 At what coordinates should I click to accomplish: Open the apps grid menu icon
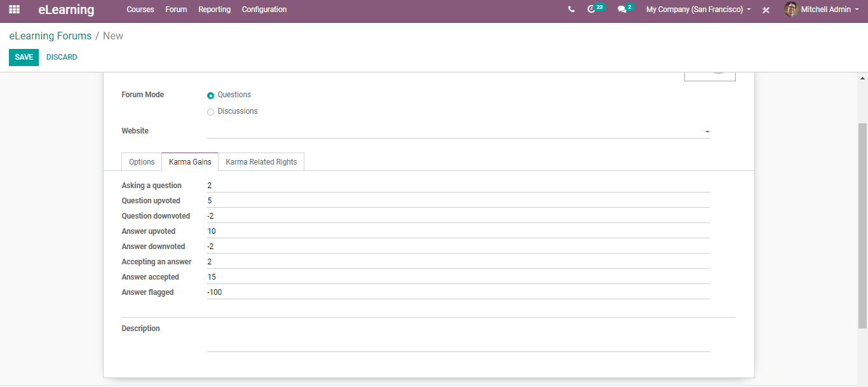pyautogui.click(x=14, y=10)
